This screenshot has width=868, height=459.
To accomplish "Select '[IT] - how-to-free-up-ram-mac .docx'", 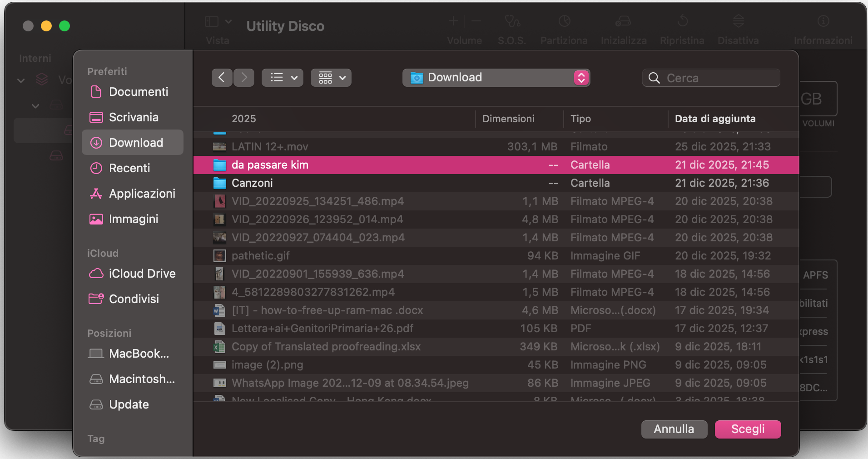I will [x=496, y=310].
